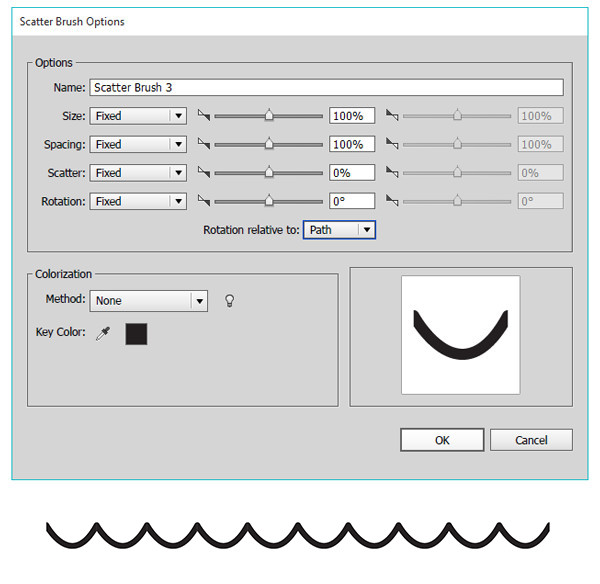The width and height of the screenshot is (600, 584).
Task: Open the Rotation Fixed dropdown
Action: (138, 201)
